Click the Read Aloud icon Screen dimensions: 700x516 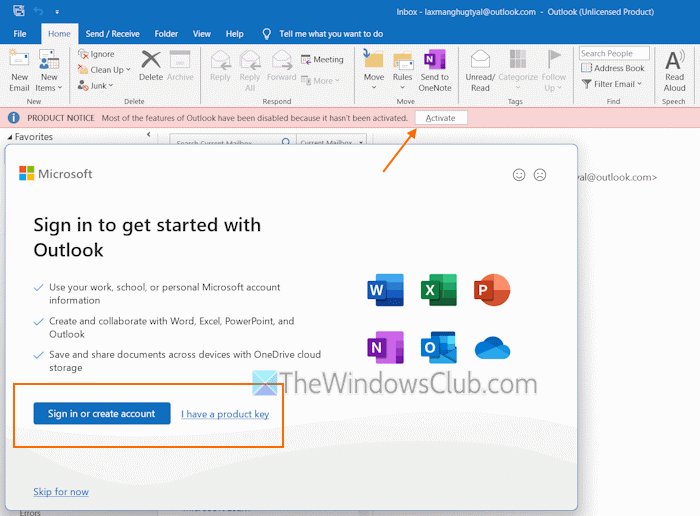pos(674,60)
